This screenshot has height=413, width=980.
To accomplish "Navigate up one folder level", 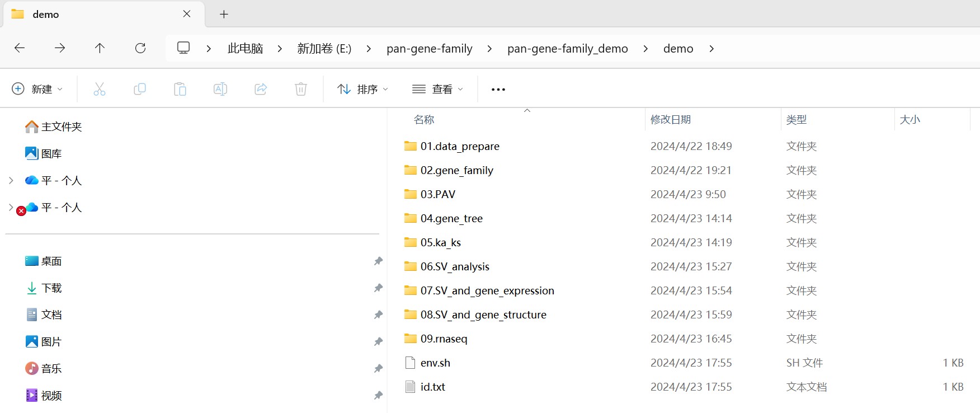I will (100, 48).
